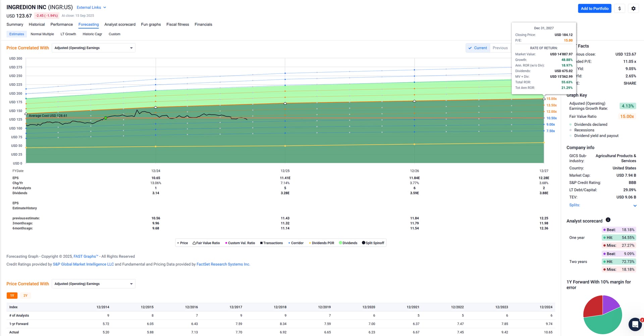This screenshot has height=336, width=644.
Task: Expand the Splits section chevron
Action: tap(635, 205)
